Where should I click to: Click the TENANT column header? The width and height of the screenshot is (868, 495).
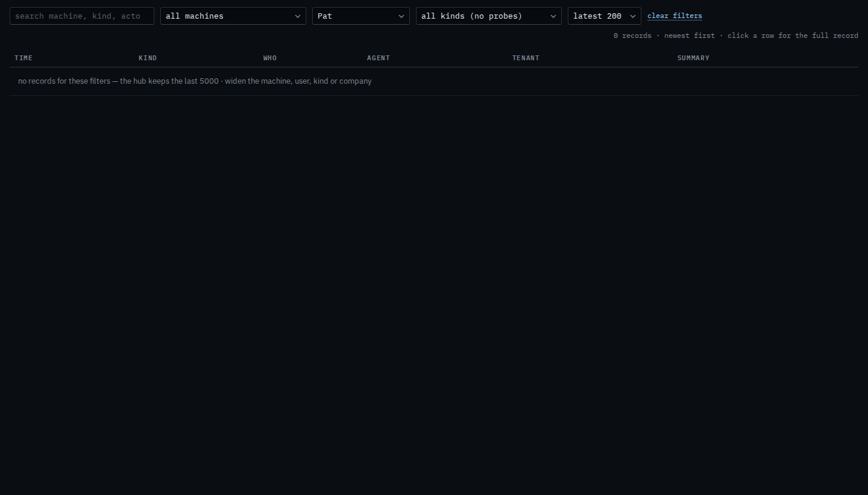click(x=526, y=58)
